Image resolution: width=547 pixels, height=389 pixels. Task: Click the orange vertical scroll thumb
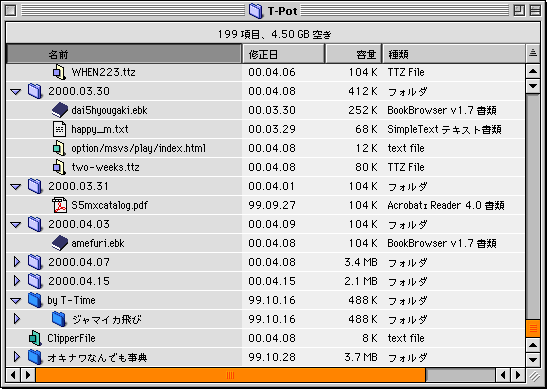pyautogui.click(x=533, y=328)
